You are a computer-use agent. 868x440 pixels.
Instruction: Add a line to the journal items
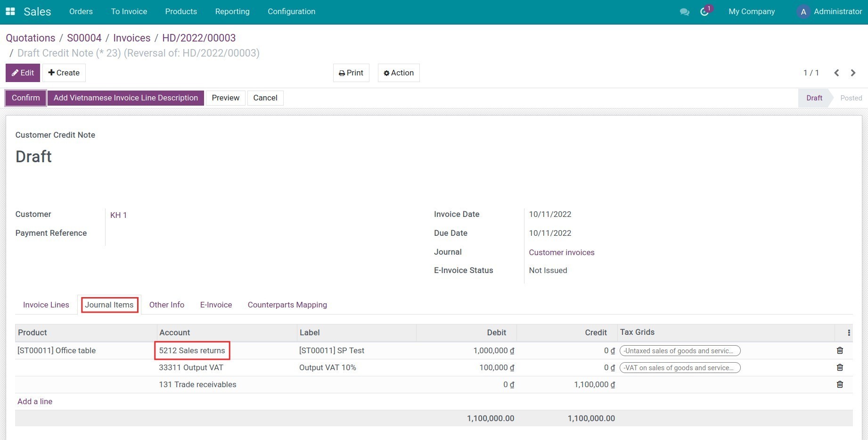point(34,401)
